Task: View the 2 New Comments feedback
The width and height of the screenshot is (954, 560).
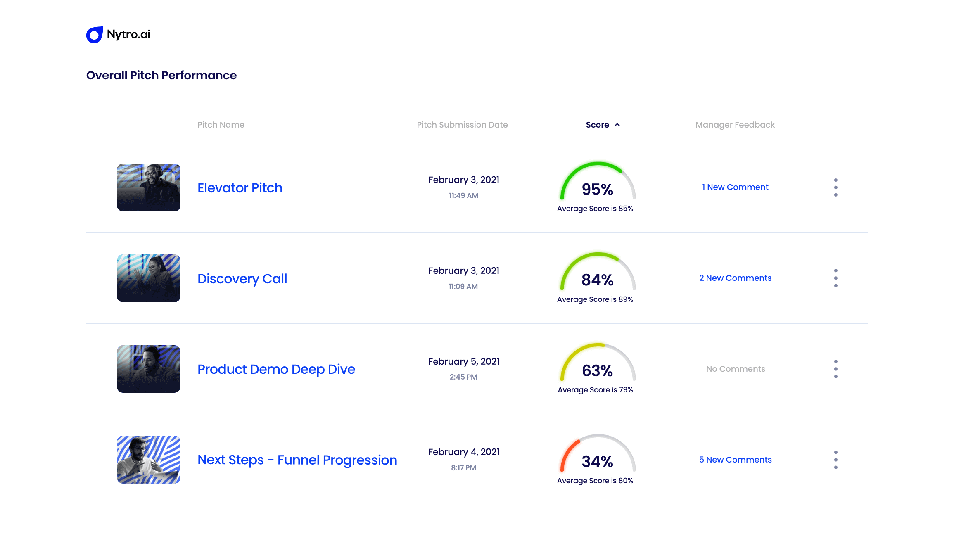Action: (x=735, y=278)
